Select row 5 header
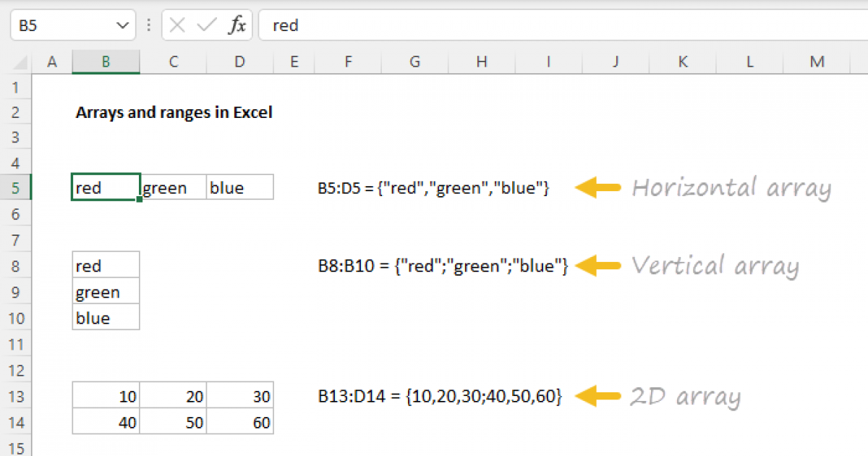The image size is (868, 456). click(17, 188)
